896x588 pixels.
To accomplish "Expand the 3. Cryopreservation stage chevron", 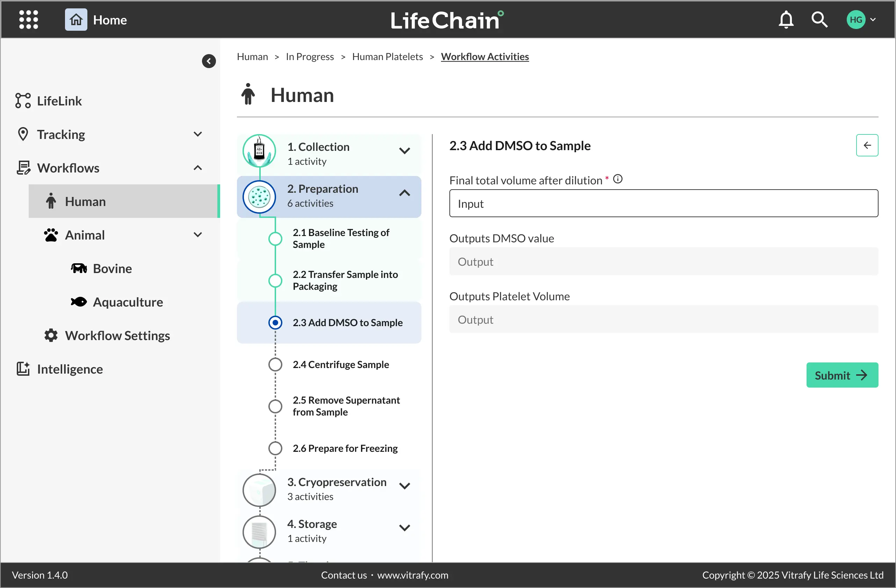I will pos(404,486).
